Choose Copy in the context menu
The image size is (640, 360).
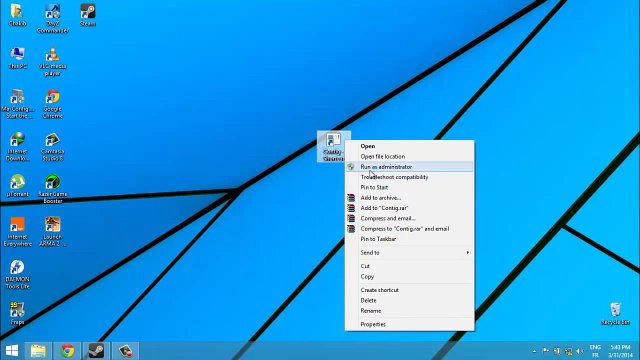click(x=409, y=276)
